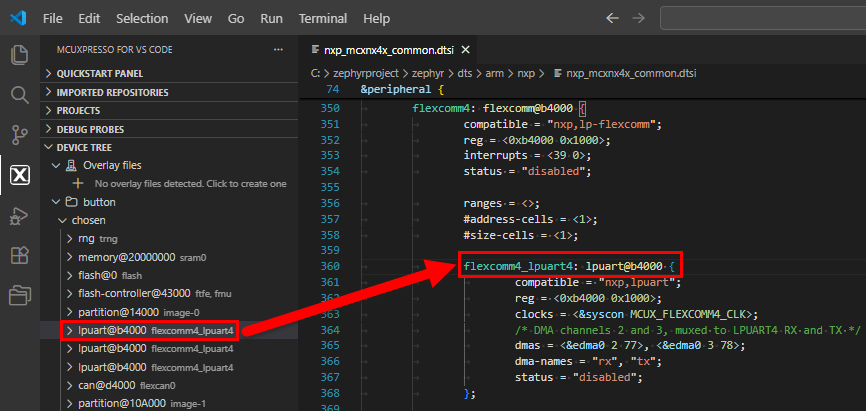Viewport: 866px width, 411px height.
Task: Open the Selection menu
Action: [x=142, y=18]
